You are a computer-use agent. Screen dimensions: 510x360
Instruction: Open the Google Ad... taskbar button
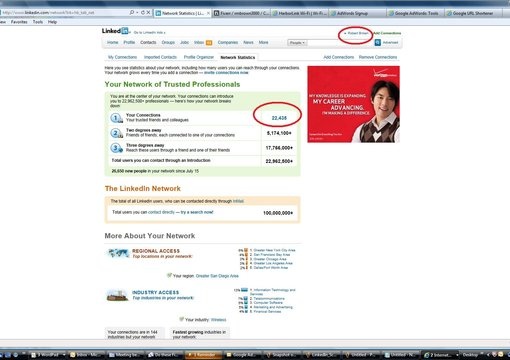[241, 355]
